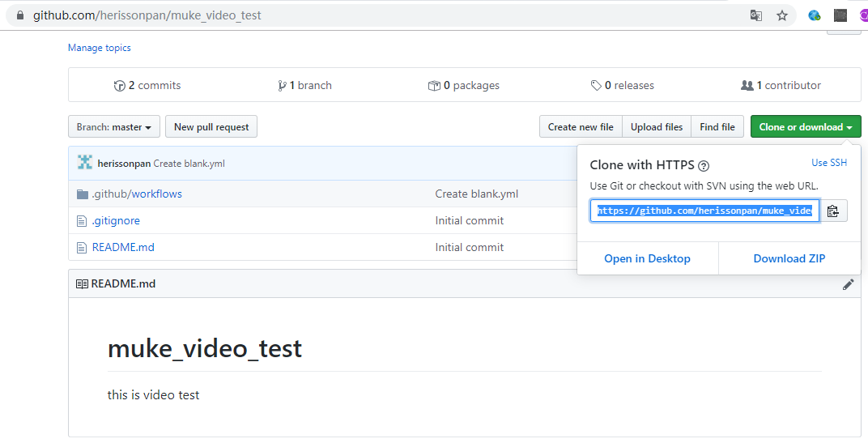Click the Download ZIP button
This screenshot has width=868, height=443.
[789, 258]
